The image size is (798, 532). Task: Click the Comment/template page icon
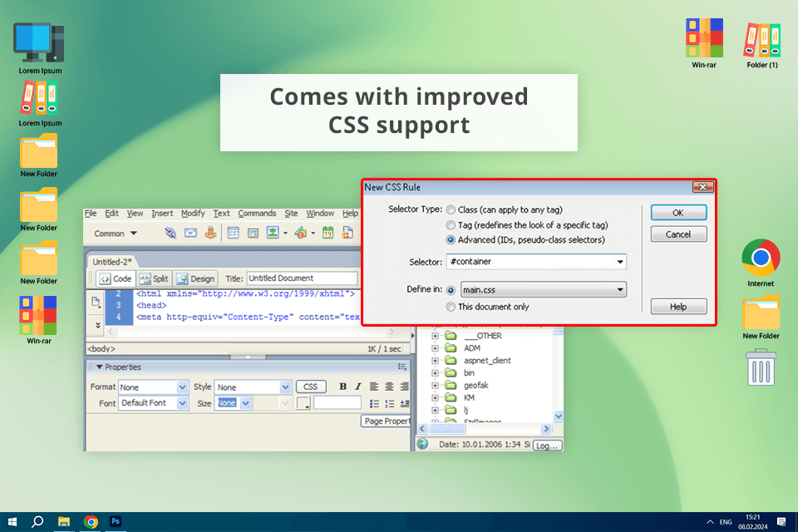tap(347, 233)
